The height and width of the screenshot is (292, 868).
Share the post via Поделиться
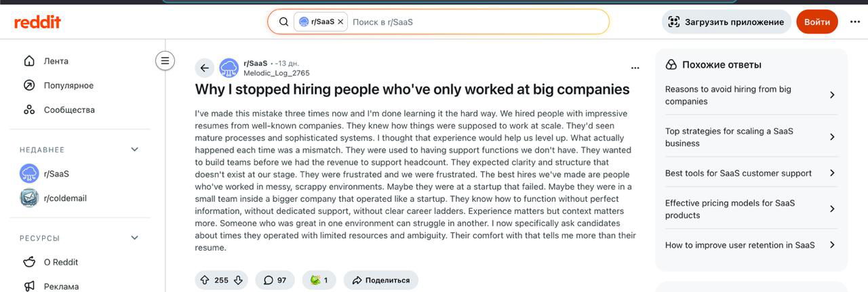tap(380, 280)
